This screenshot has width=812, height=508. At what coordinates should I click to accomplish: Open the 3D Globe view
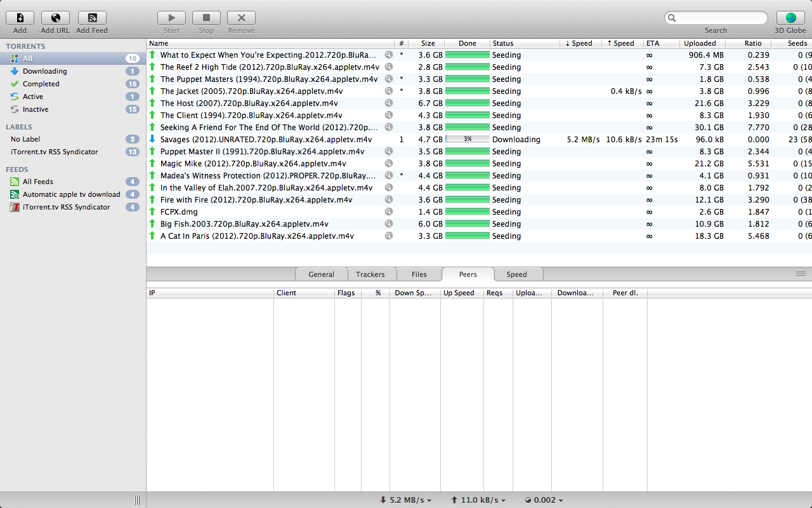[790, 18]
